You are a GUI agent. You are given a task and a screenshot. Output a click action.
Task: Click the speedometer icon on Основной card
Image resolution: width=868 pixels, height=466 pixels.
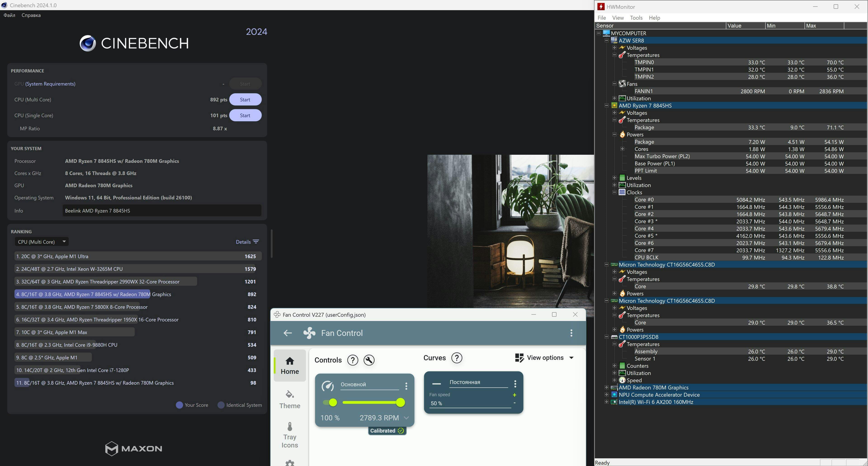point(328,386)
